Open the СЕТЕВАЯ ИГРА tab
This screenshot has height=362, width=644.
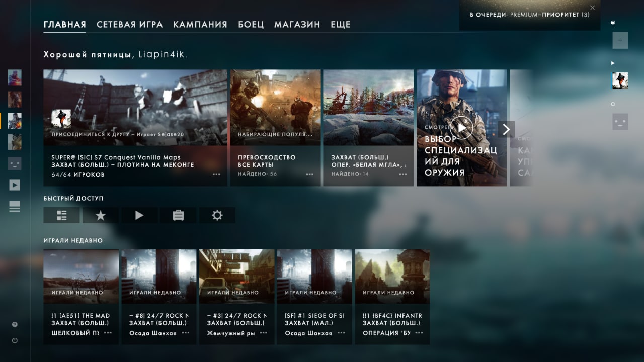click(x=130, y=24)
